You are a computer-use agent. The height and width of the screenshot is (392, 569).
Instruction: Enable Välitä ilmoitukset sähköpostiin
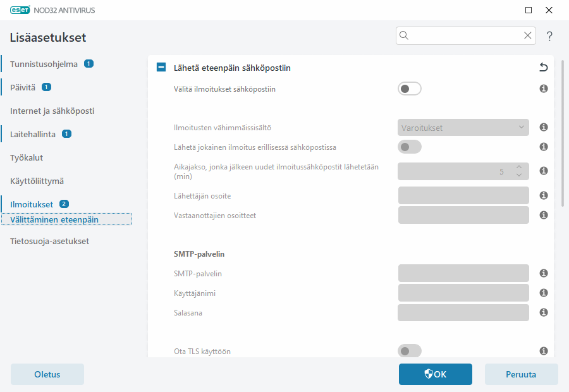(409, 89)
